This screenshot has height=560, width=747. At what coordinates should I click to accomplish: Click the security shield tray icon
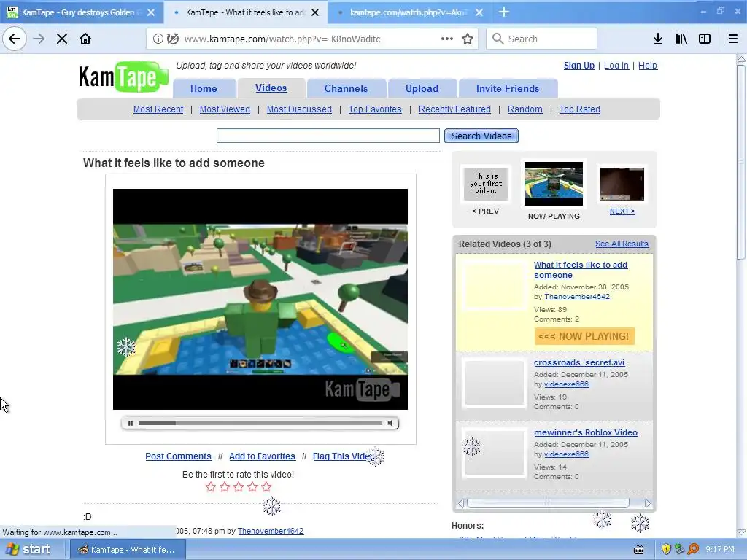point(666,549)
